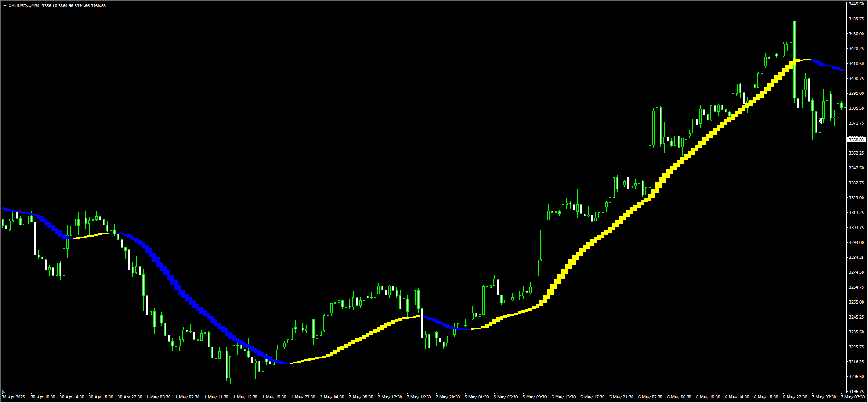Click the 3323.00 price scale label
This screenshot has height=403, width=868.
coord(857,198)
